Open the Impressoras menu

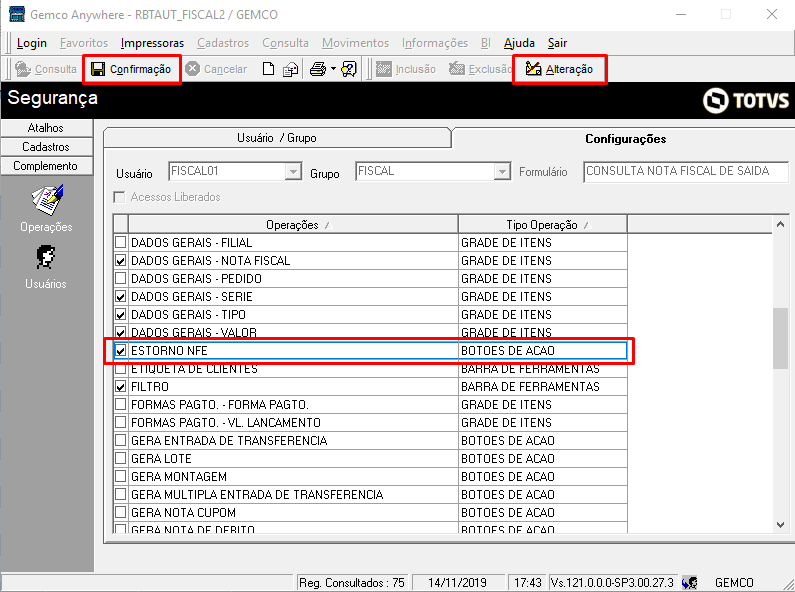click(x=152, y=43)
